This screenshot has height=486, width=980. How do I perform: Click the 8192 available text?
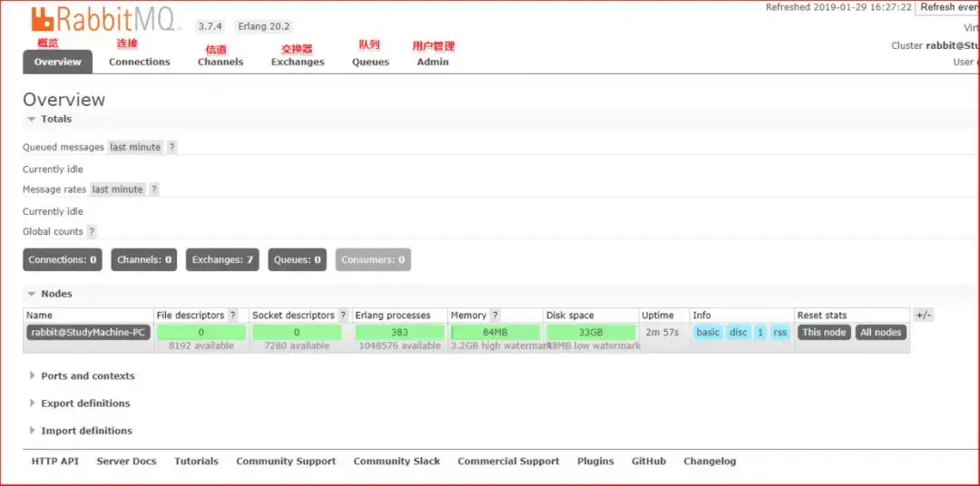[x=201, y=346]
